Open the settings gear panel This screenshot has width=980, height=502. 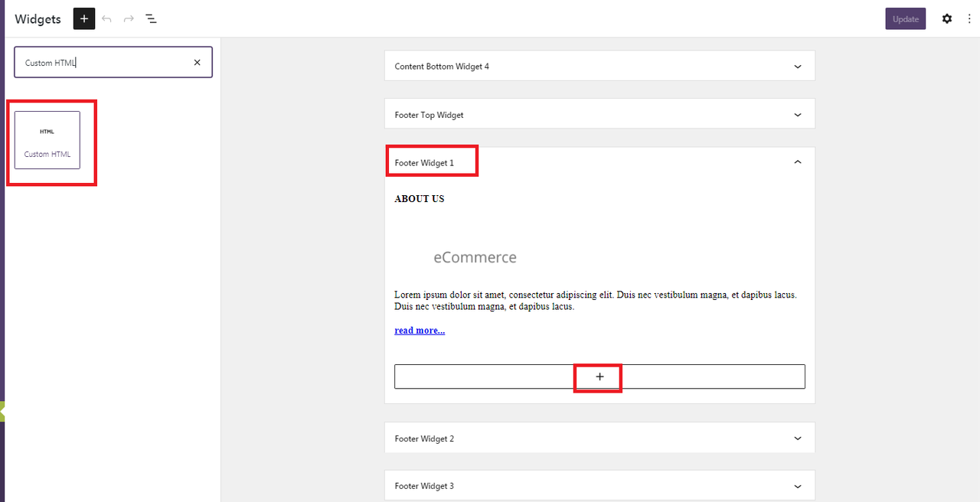pos(947,19)
